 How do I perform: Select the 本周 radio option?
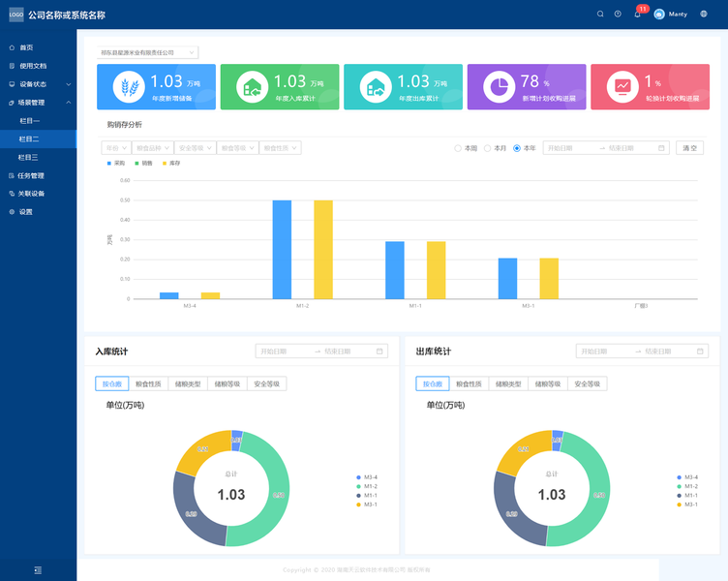[x=458, y=148]
